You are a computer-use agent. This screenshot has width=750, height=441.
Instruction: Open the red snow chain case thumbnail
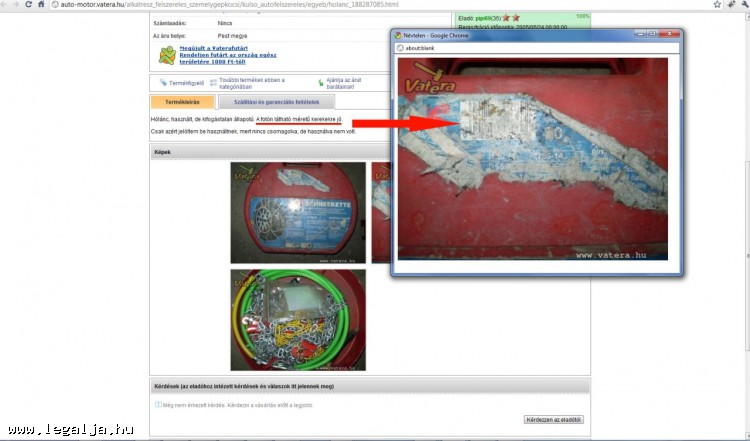(298, 211)
